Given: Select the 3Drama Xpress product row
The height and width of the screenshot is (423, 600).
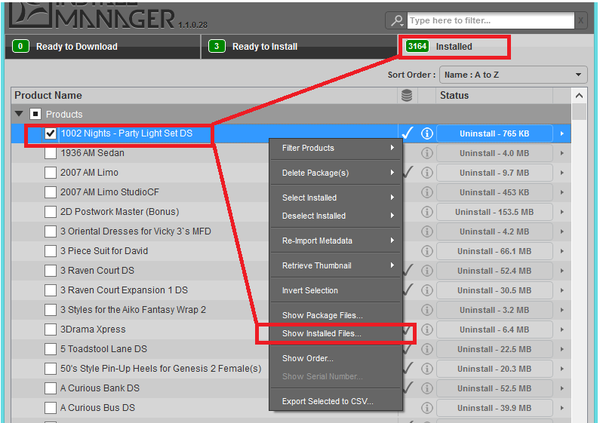Looking at the screenshot, I should coord(291,329).
